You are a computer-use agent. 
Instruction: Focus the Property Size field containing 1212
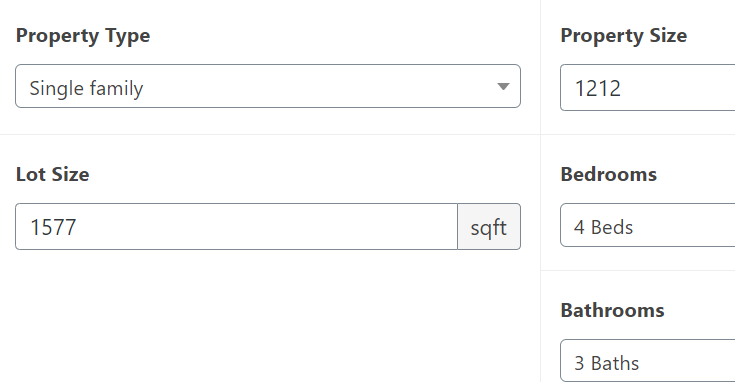coord(647,88)
